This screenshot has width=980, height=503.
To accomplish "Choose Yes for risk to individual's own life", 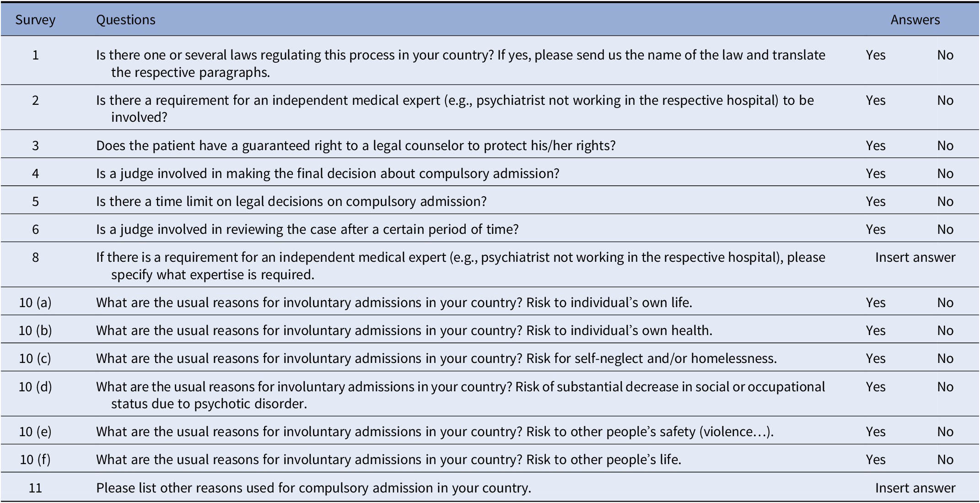I will [875, 303].
